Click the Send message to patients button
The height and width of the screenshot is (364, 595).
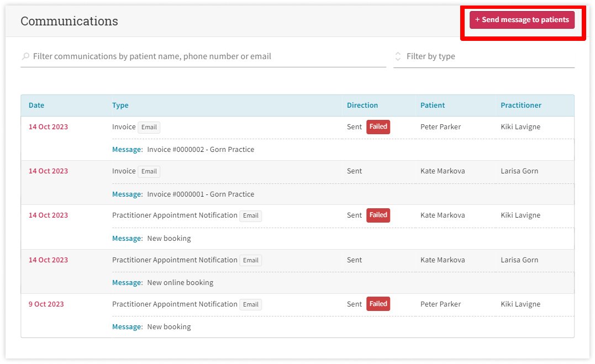522,20
